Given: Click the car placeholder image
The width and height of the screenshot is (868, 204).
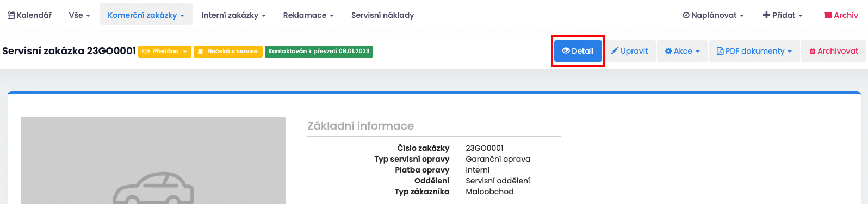Looking at the screenshot, I should coord(153,161).
